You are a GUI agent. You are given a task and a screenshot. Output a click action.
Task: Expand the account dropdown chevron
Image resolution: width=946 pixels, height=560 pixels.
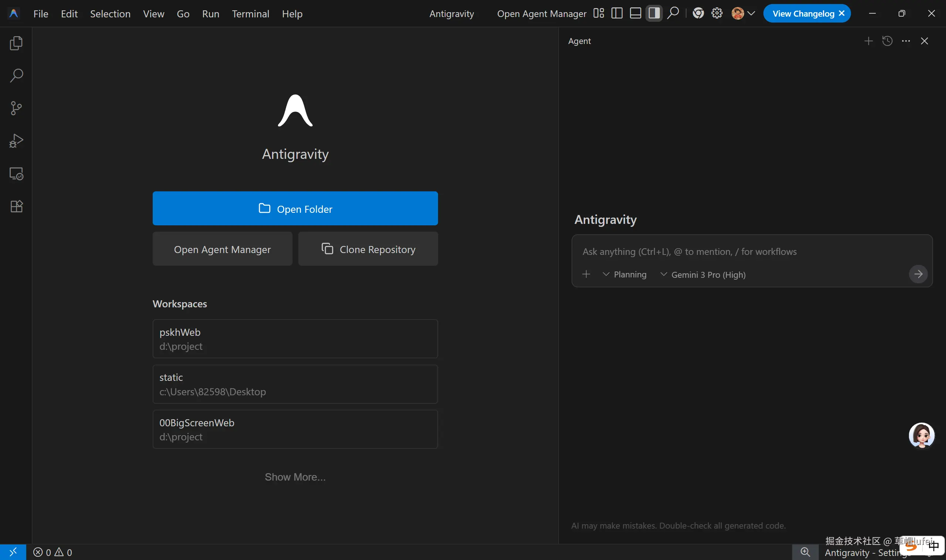[x=751, y=14]
